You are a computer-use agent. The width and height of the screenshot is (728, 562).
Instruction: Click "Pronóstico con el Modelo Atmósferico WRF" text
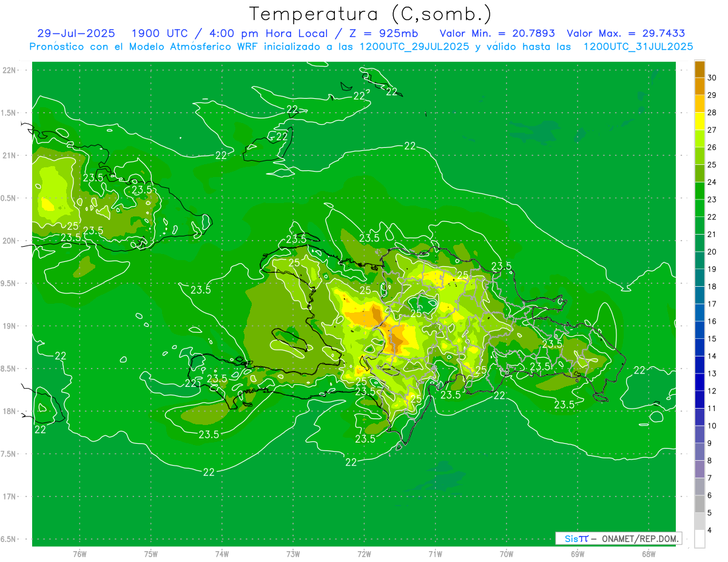(x=144, y=47)
